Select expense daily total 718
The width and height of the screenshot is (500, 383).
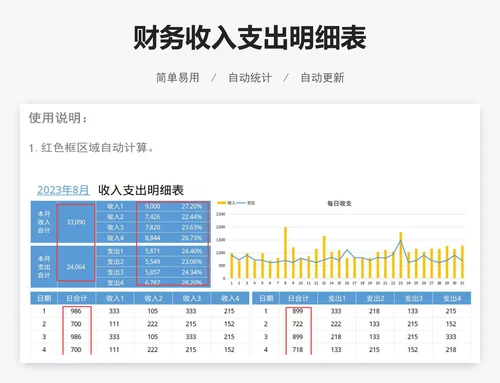(298, 350)
